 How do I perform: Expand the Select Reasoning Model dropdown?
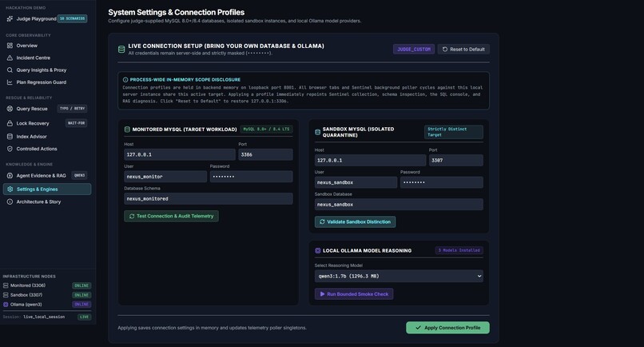pyautogui.click(x=399, y=277)
